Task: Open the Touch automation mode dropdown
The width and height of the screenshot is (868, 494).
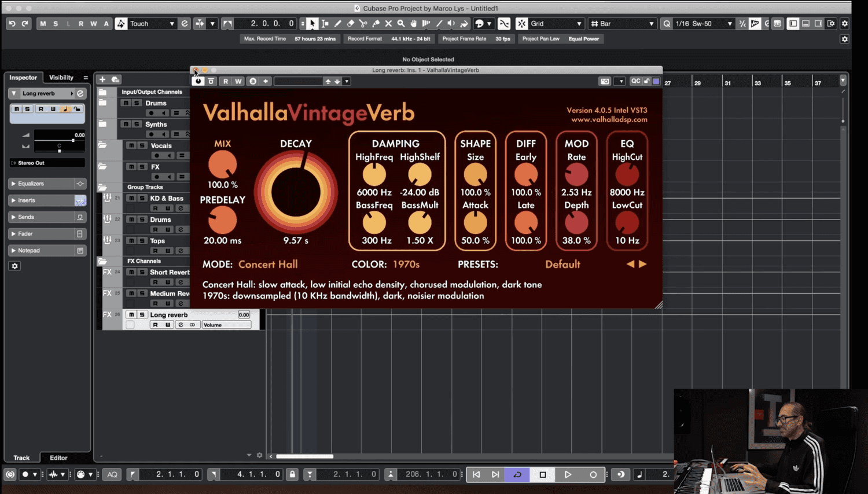Action: (x=152, y=24)
